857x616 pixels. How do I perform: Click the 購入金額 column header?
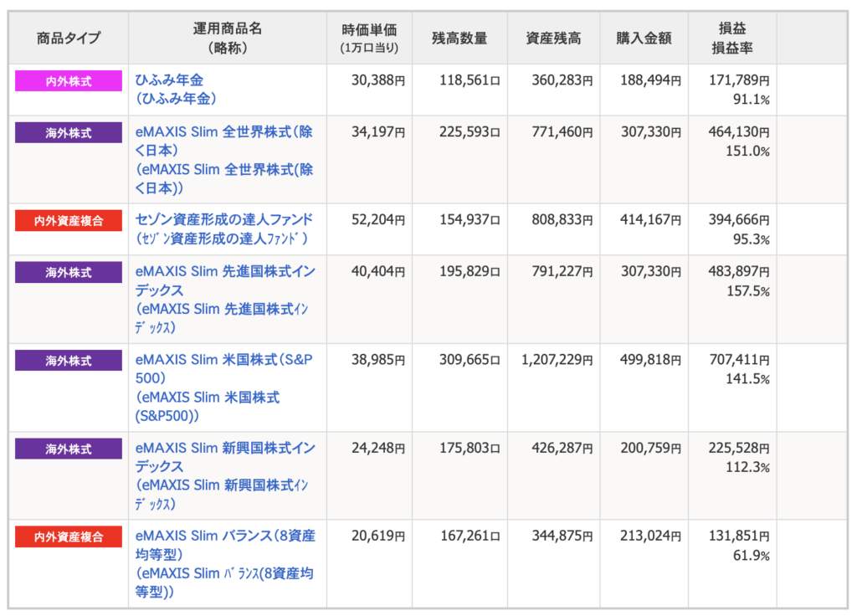point(644,38)
